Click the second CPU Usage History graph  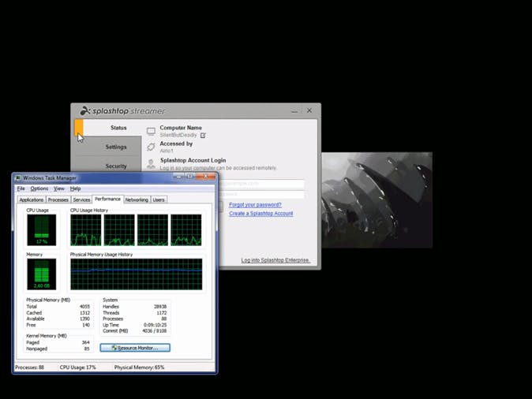[x=119, y=229]
